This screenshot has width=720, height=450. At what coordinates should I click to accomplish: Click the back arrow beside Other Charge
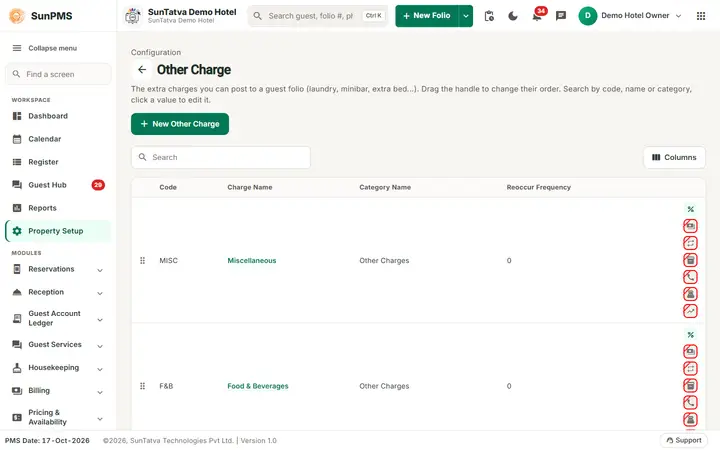click(x=142, y=69)
